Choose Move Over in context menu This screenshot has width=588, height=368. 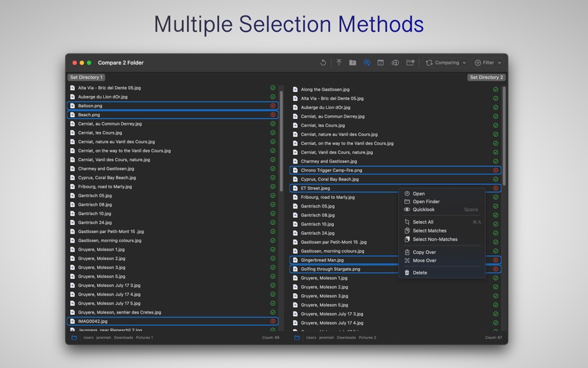point(442,261)
